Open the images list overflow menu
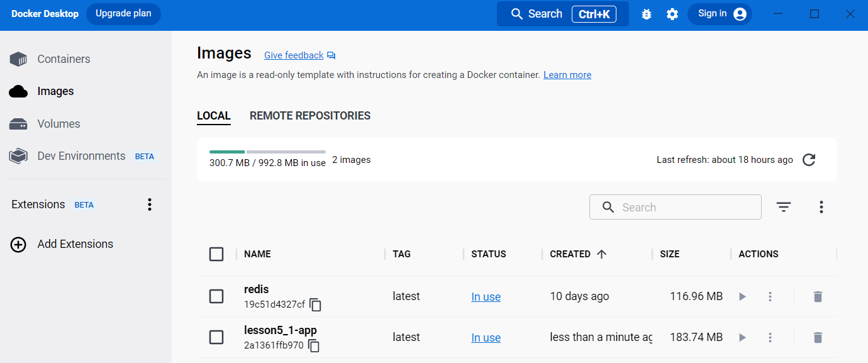 pos(821,207)
